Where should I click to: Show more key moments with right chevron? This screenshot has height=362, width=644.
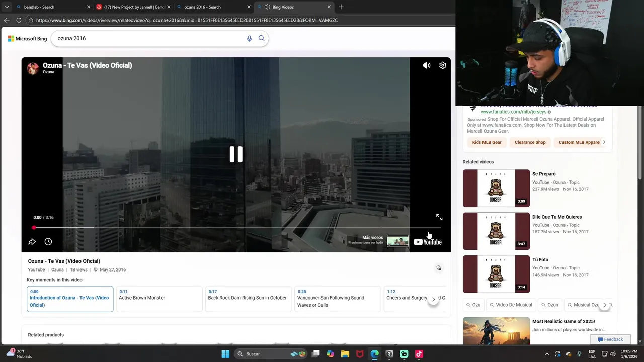434,299
